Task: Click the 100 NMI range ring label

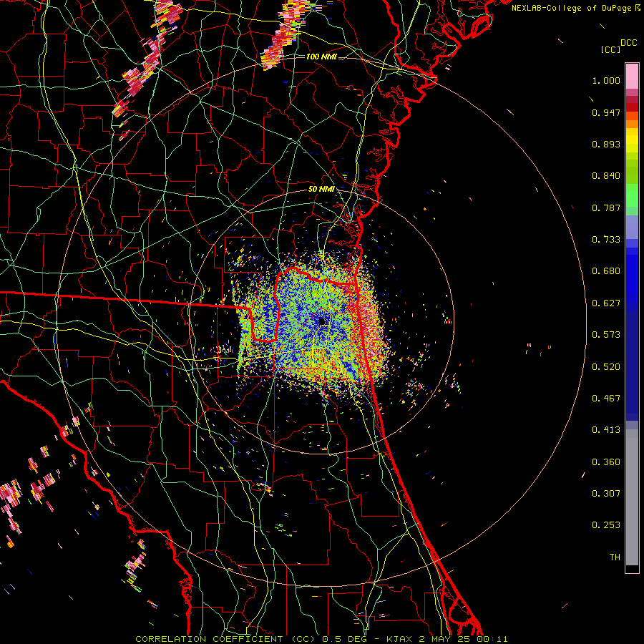Action: (x=321, y=57)
